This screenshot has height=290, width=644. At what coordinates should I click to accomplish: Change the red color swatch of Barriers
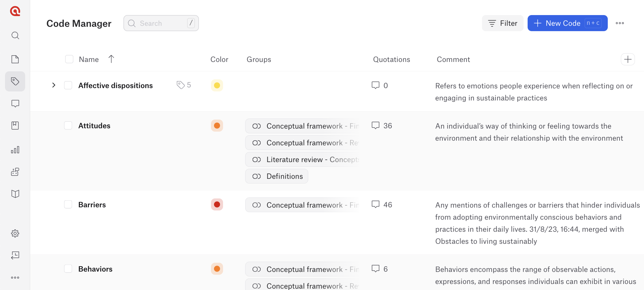(x=217, y=205)
